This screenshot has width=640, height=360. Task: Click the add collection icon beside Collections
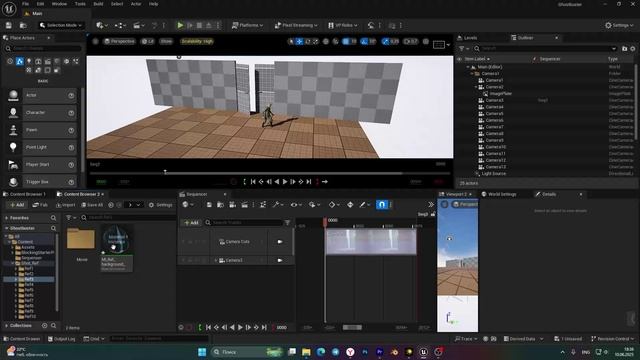[44, 326]
